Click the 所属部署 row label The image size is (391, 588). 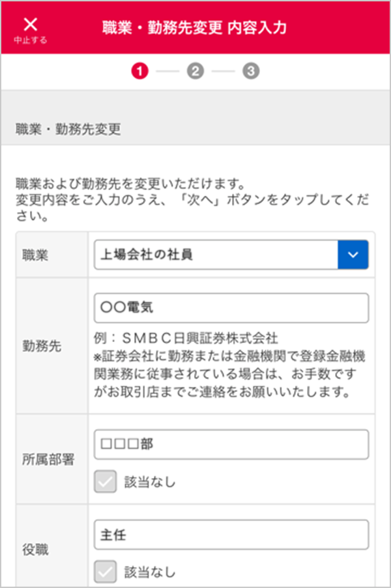click(48, 458)
